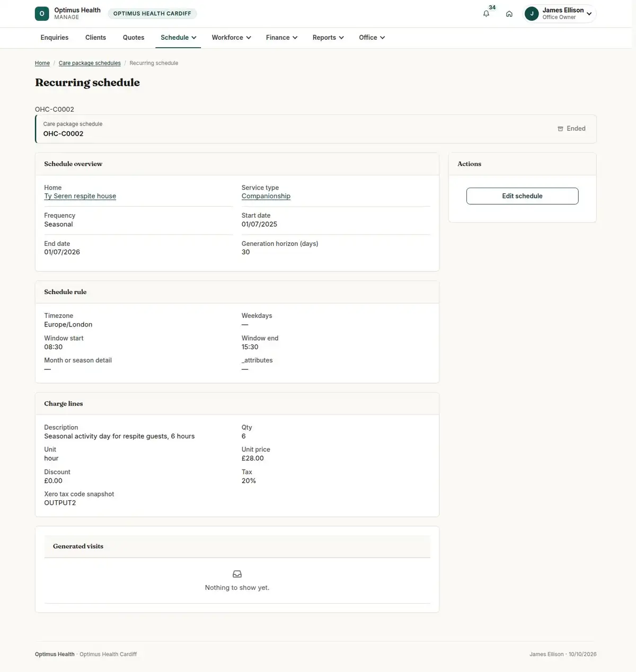Click the Generation horizon value 30

(x=245, y=252)
